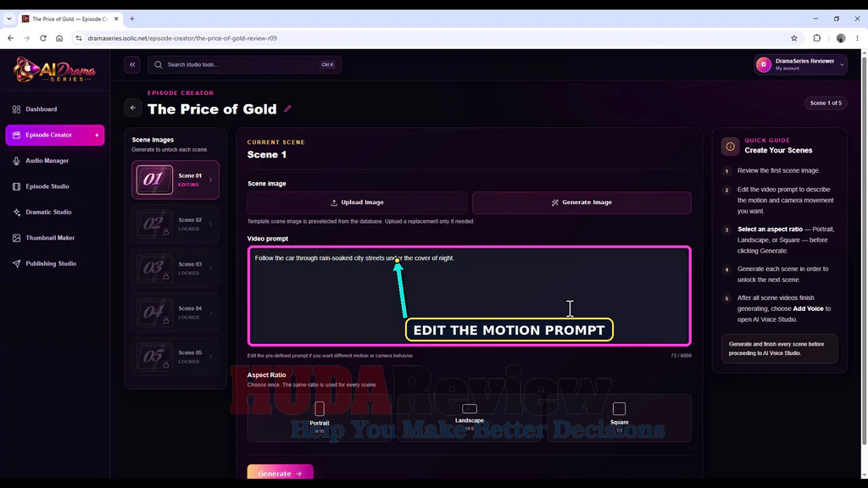Go to Audio Manager menu item
868x488 pixels.
[55, 161]
